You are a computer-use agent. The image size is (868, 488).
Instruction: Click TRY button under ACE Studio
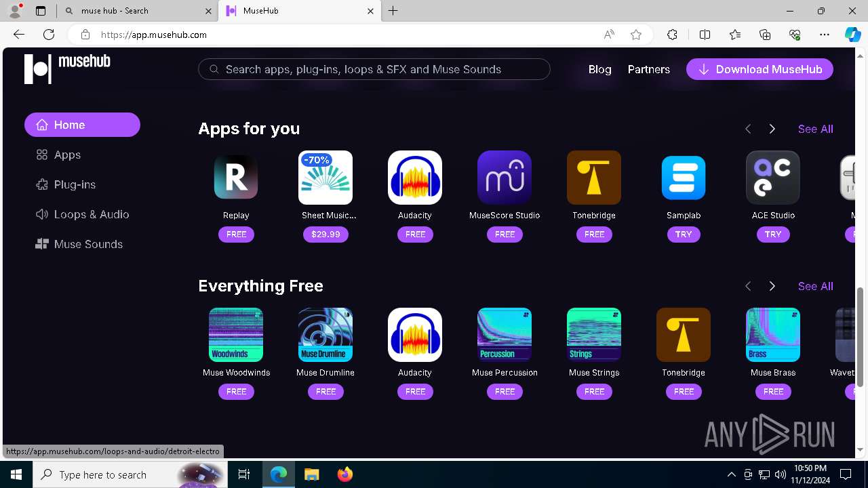tap(773, 235)
